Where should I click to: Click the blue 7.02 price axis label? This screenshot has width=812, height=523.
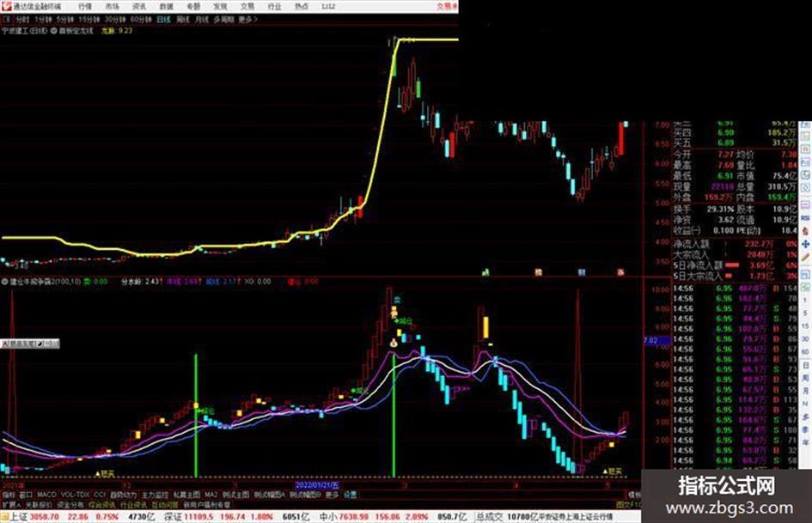pyautogui.click(x=656, y=340)
